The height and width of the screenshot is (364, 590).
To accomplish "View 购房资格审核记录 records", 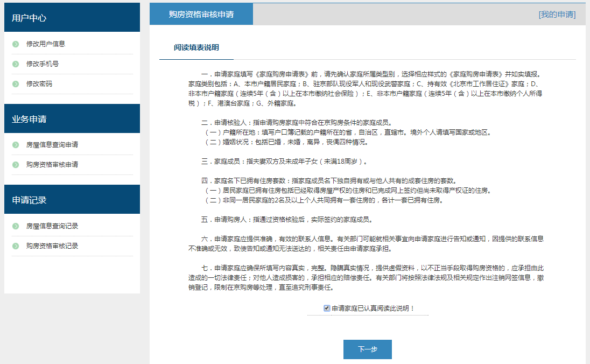I will [52, 246].
